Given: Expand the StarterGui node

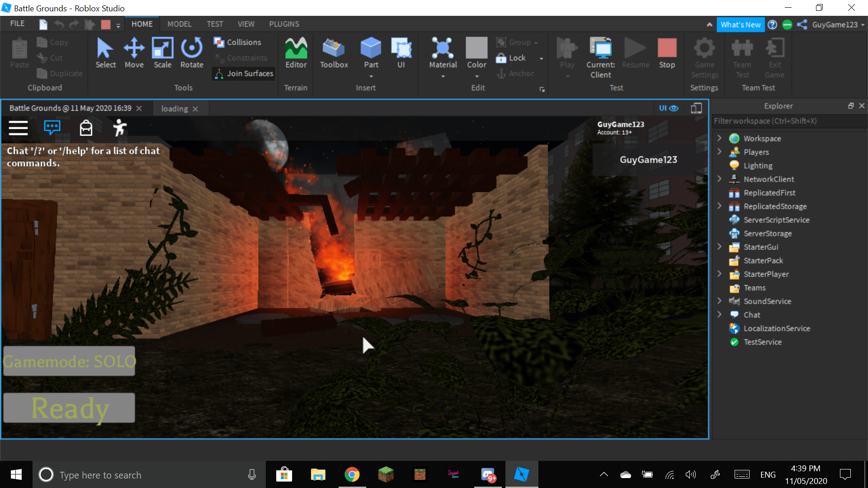Looking at the screenshot, I should (x=719, y=246).
